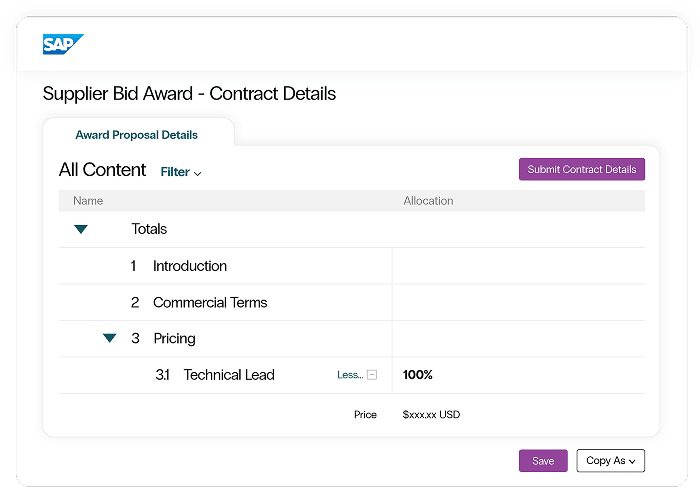The height and width of the screenshot is (496, 700).
Task: Click the Save button
Action: tap(543, 461)
